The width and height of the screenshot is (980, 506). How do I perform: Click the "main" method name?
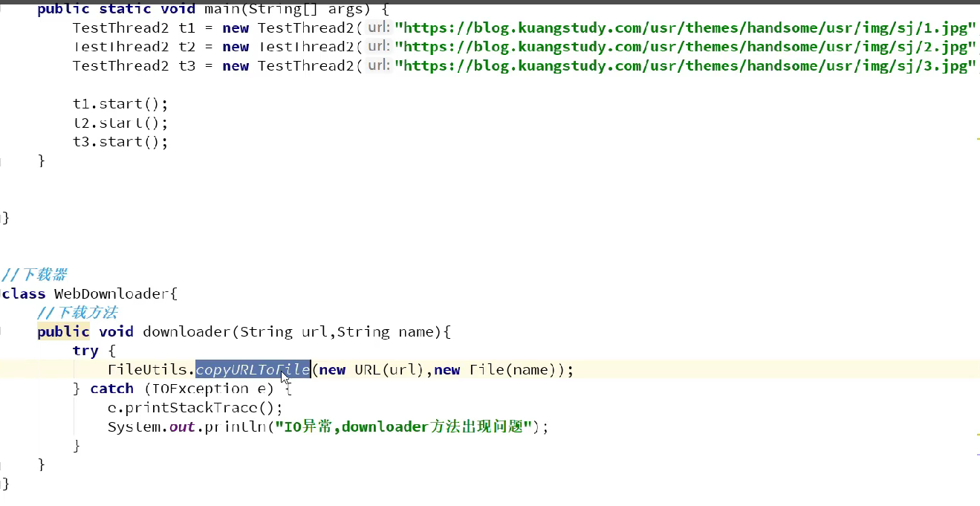(x=221, y=9)
